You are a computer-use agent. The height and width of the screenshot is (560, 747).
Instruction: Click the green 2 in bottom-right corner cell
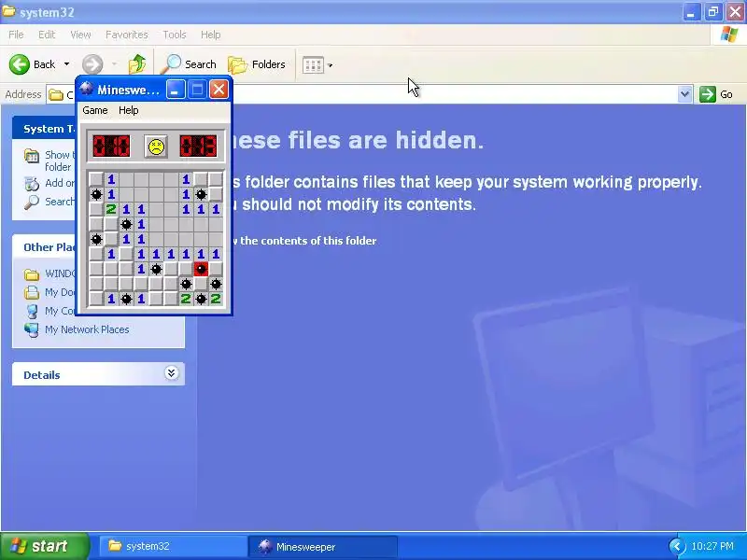pos(216,299)
